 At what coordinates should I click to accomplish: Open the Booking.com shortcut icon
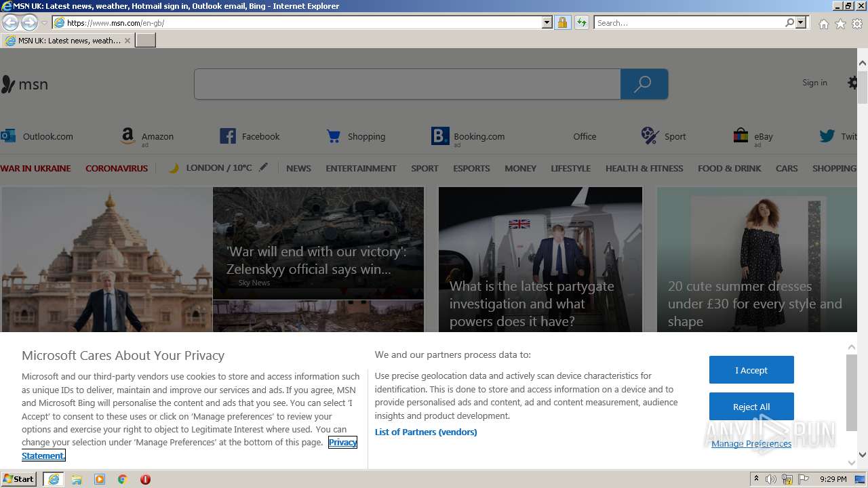(440, 136)
